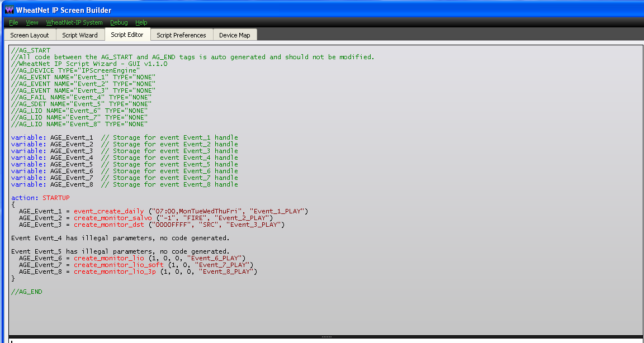Place cursor on the //AG_START comment line

(31, 50)
